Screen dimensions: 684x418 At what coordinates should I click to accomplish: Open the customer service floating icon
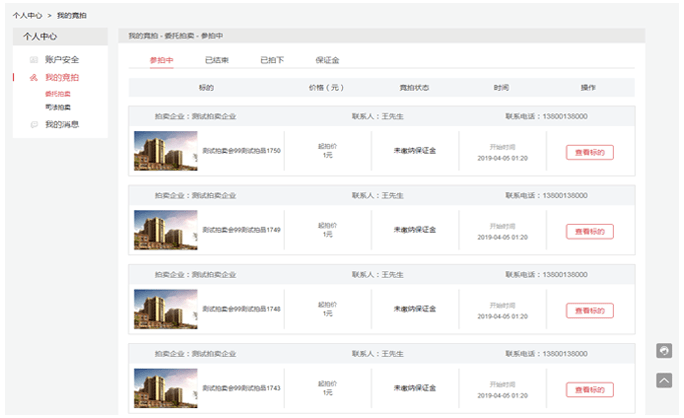664,350
